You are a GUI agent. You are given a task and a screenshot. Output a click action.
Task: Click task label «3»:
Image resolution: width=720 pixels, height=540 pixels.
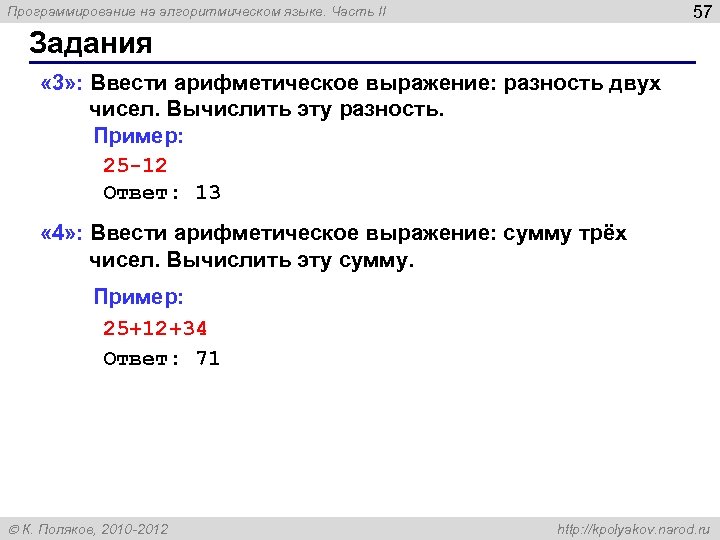pyautogui.click(x=62, y=83)
